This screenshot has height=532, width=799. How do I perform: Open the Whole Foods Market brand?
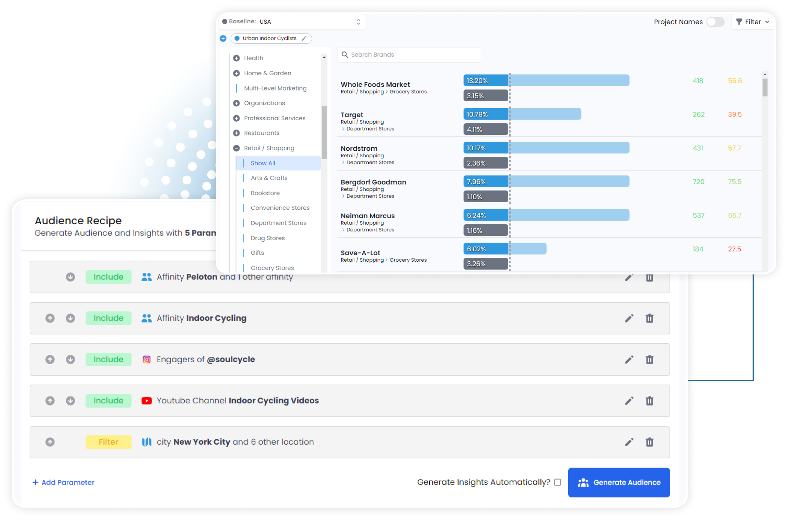(375, 84)
